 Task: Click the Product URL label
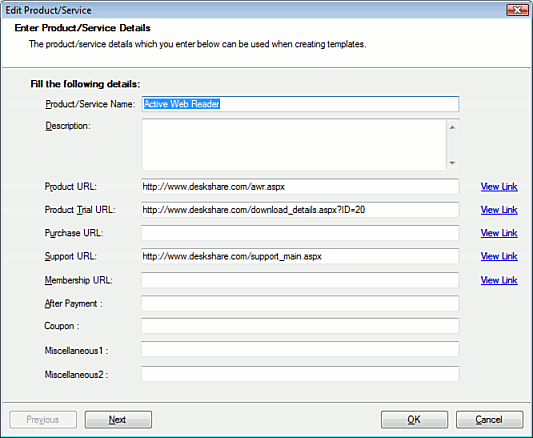[x=71, y=187]
